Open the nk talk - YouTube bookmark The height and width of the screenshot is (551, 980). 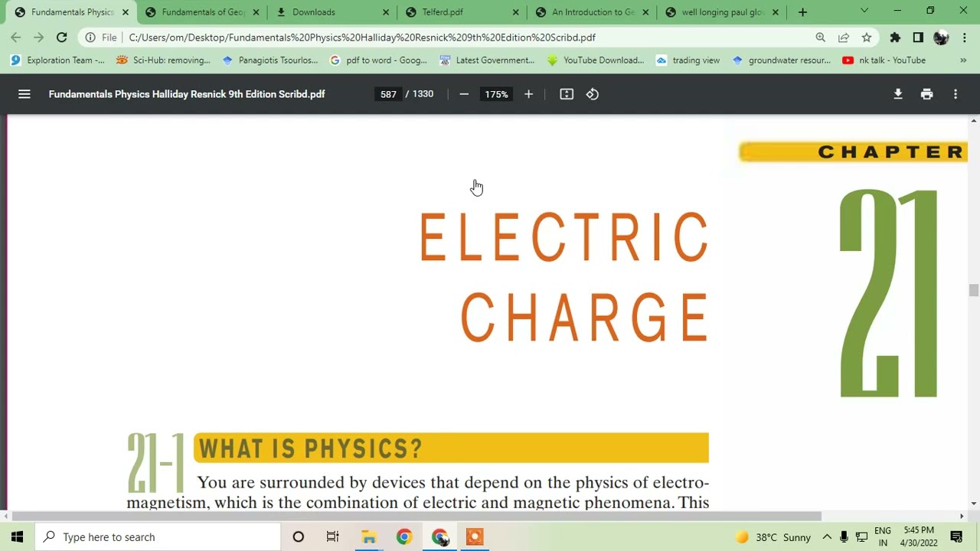tap(884, 60)
